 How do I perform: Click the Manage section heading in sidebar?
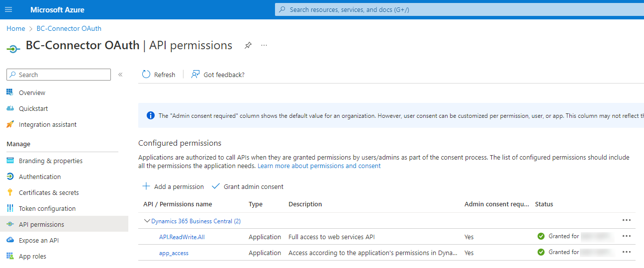coord(18,144)
